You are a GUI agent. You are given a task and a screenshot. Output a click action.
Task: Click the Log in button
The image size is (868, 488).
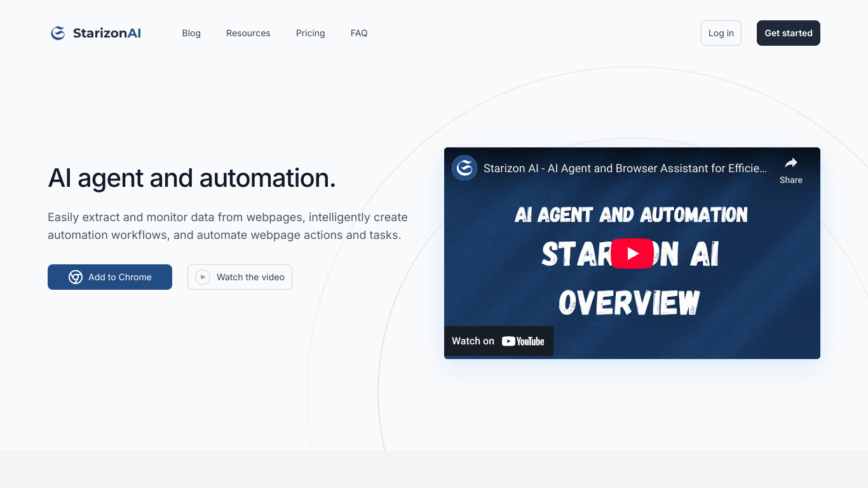[721, 33]
